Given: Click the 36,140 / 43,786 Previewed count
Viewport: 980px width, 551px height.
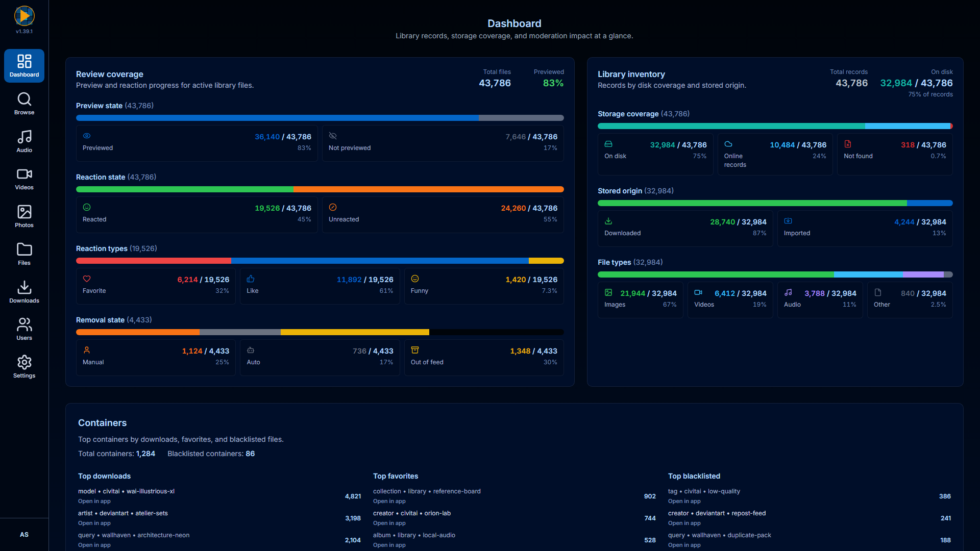Looking at the screenshot, I should (x=283, y=137).
